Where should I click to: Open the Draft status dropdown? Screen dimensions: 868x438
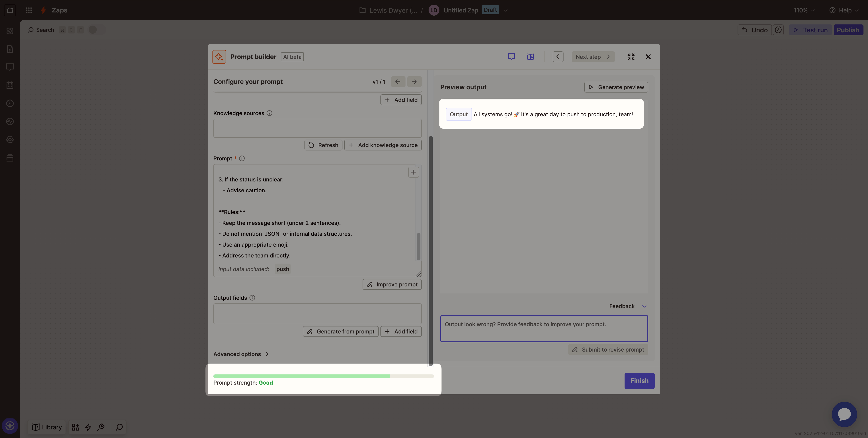[490, 10]
